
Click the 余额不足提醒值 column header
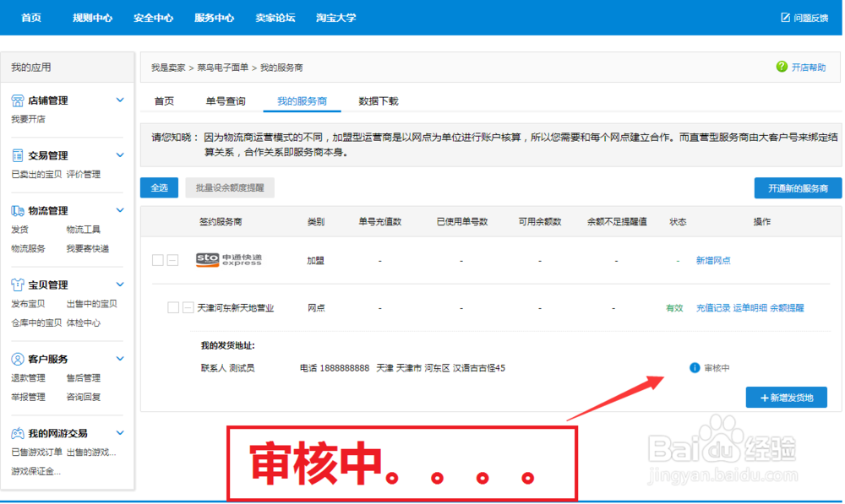pos(617,222)
